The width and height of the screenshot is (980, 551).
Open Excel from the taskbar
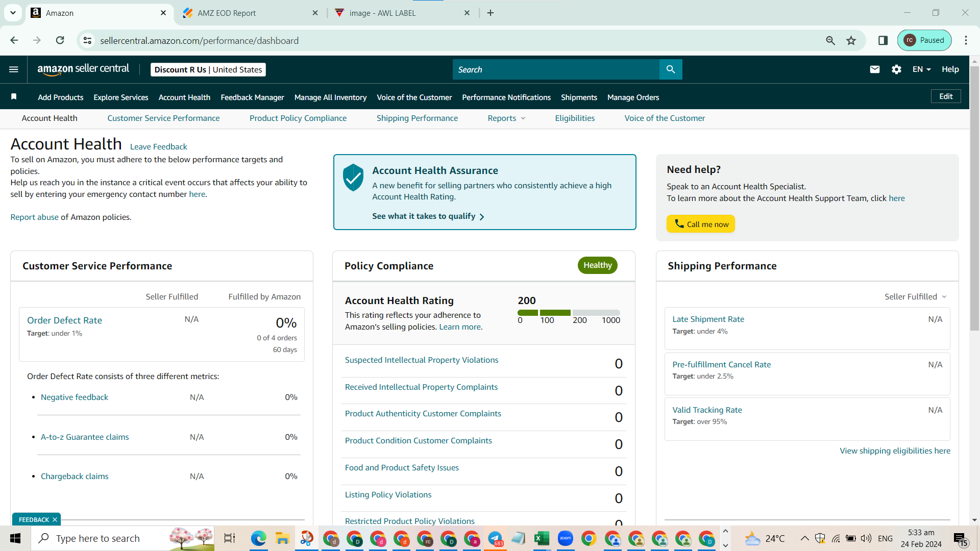542,538
